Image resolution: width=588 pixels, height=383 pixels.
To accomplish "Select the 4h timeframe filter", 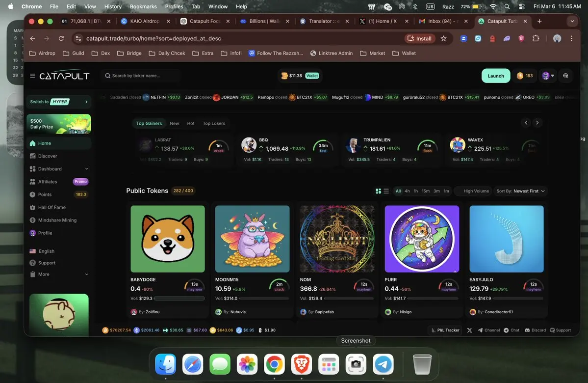I will pos(407,191).
